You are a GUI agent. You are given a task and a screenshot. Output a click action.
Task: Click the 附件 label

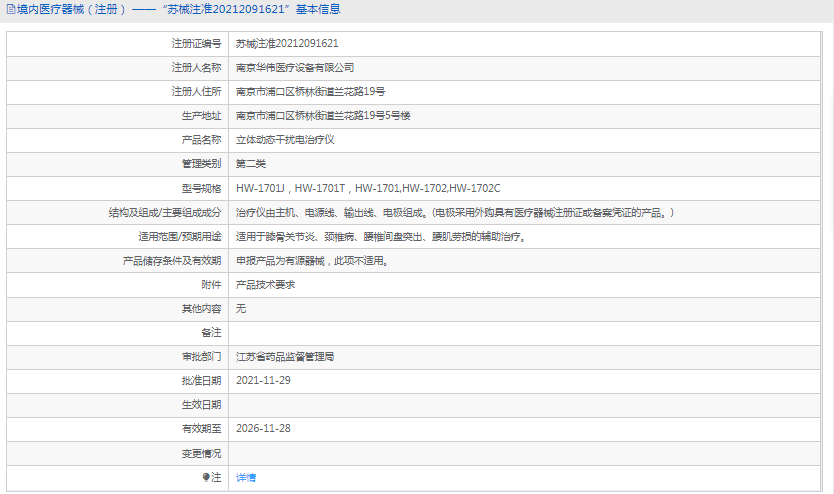[x=211, y=284]
